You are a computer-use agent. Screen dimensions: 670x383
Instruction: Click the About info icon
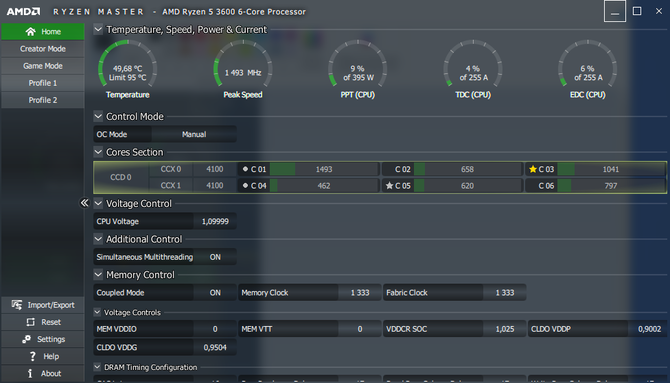click(30, 373)
